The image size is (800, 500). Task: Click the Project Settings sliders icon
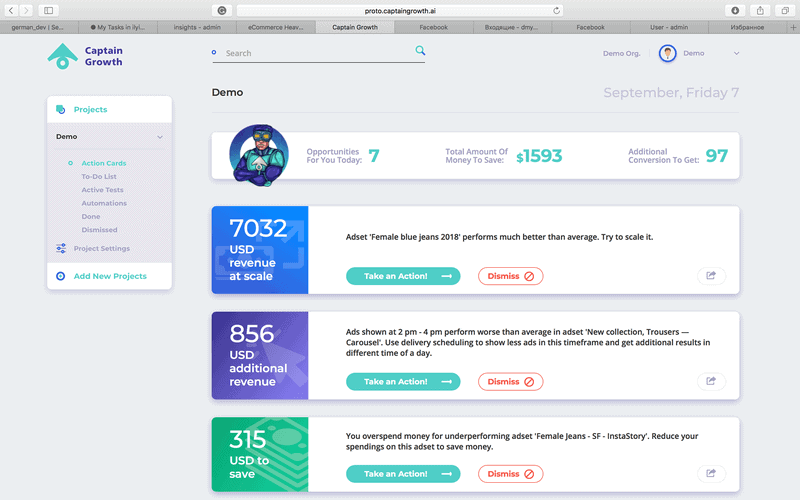tap(61, 248)
